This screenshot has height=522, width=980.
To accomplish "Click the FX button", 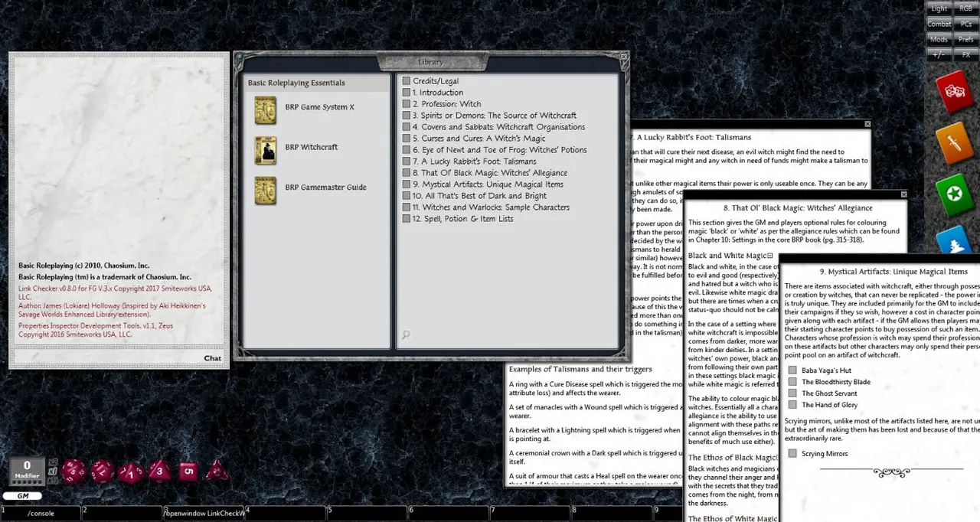I will point(965,54).
